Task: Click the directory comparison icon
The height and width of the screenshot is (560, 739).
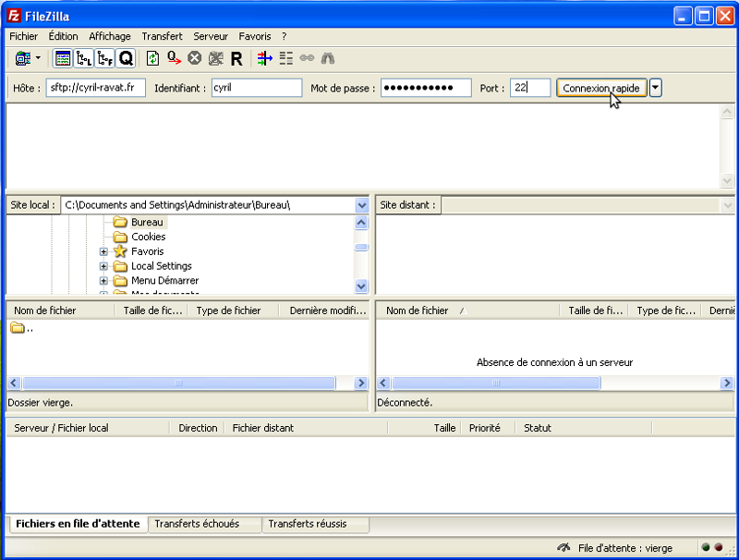Action: [x=285, y=58]
